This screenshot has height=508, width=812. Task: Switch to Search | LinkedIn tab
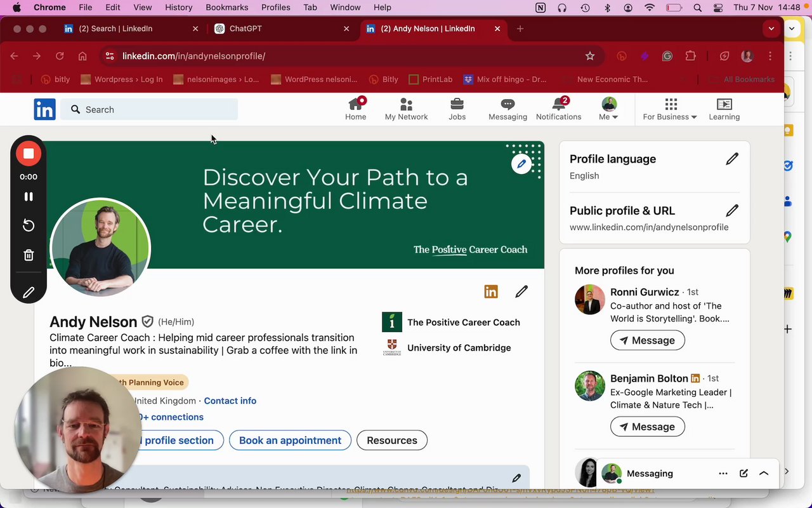[x=132, y=29]
